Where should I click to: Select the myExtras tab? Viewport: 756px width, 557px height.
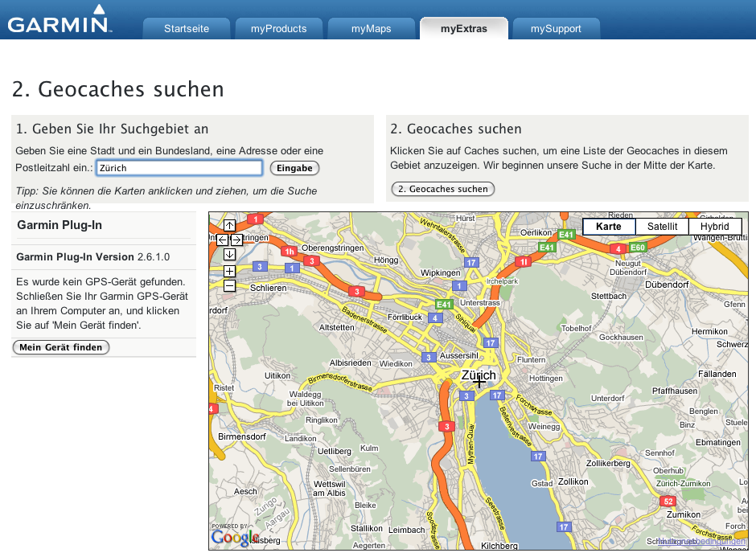[x=464, y=28]
